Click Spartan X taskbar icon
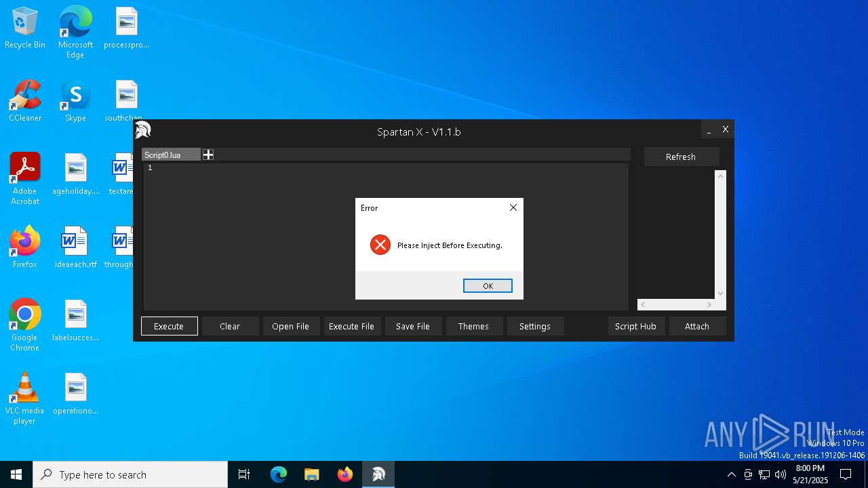The width and height of the screenshot is (868, 488). 378,474
